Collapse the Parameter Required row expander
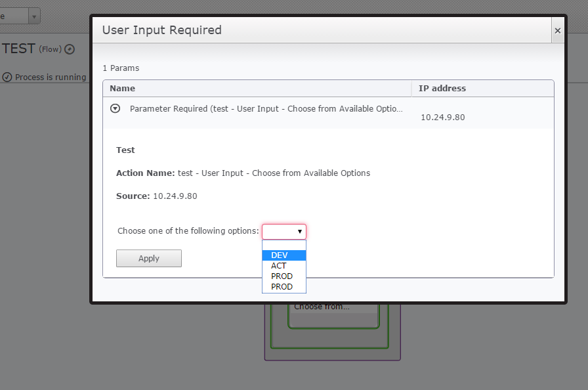Viewport: 588px width, 390px height. tap(115, 108)
